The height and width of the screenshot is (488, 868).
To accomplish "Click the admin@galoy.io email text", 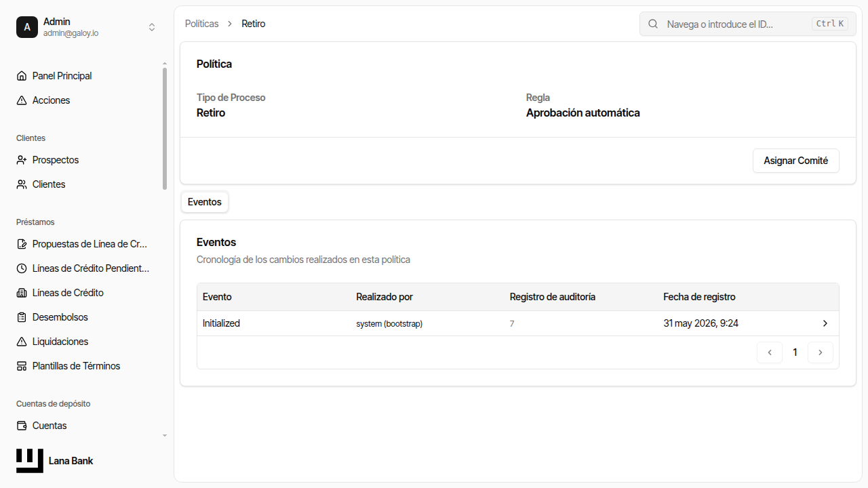I will point(71,33).
